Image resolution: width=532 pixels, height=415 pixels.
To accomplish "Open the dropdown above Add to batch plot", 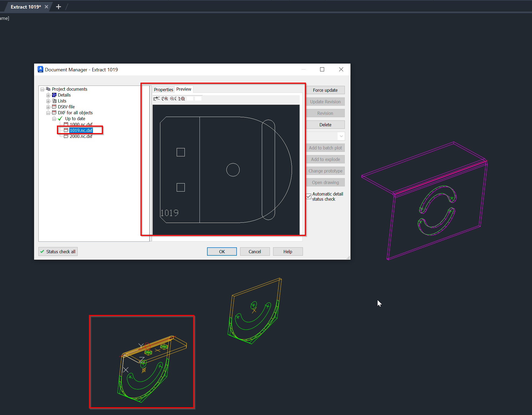I will (x=341, y=136).
